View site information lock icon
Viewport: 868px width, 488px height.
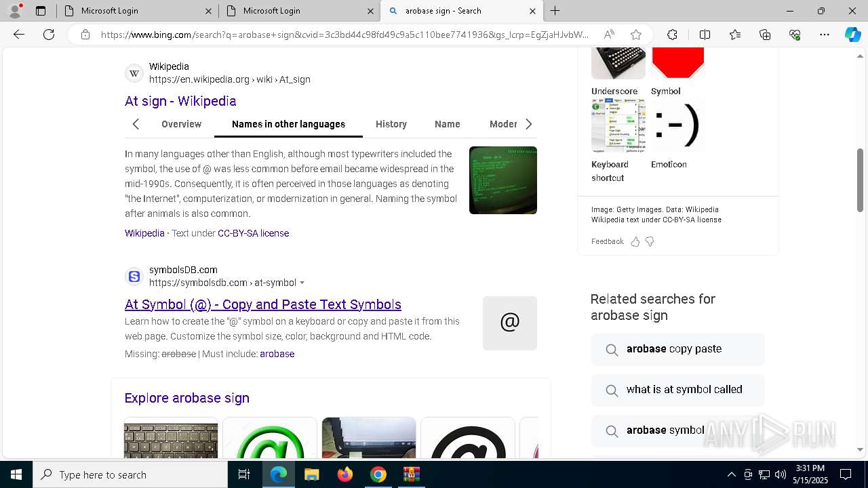point(85,35)
